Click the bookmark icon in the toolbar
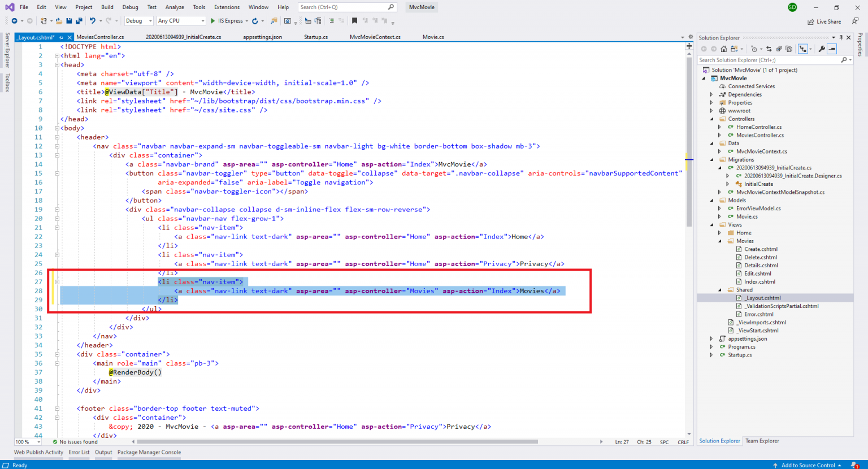The width and height of the screenshot is (868, 469). click(x=354, y=21)
